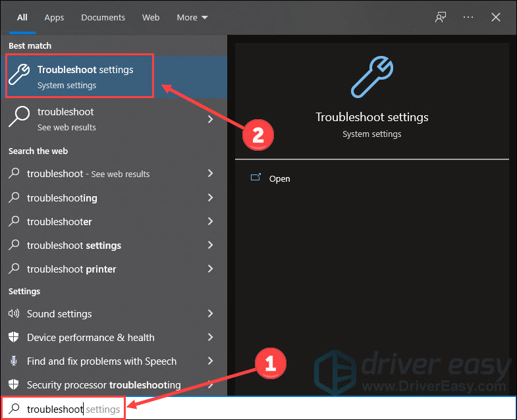The height and width of the screenshot is (420, 517).
Task: Expand the More dropdown in search filters
Action: click(x=192, y=17)
